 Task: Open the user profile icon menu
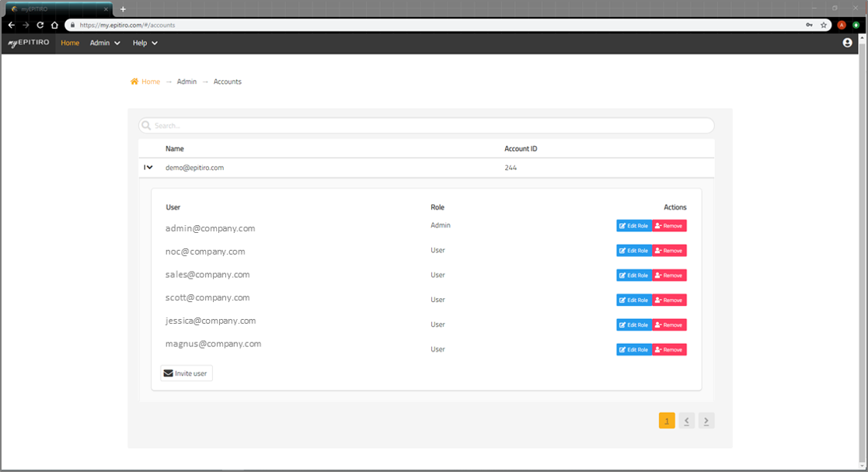pos(847,43)
